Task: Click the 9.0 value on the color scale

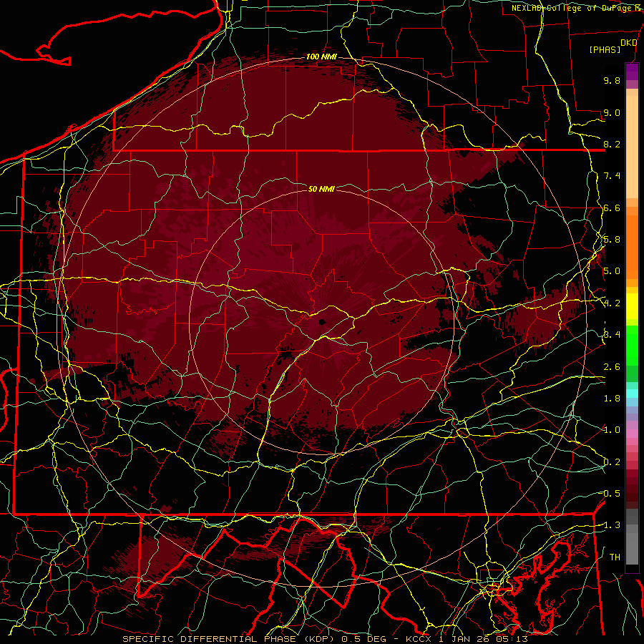Action: pos(612,112)
